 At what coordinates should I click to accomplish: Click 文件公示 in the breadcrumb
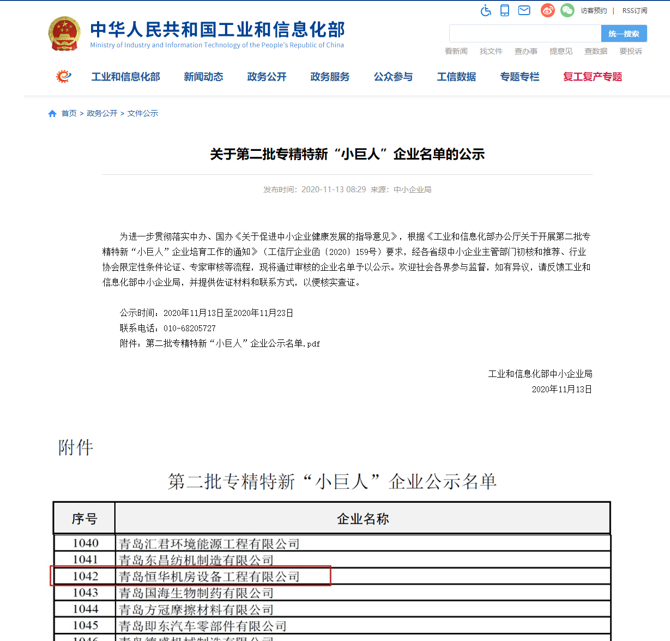pos(143,114)
